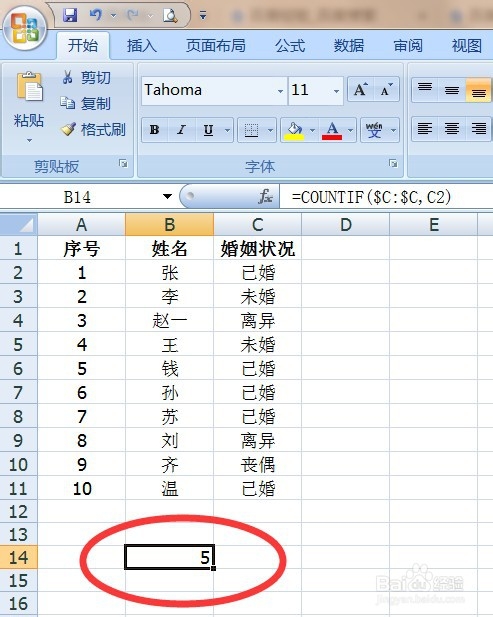Select column B header

point(170,225)
